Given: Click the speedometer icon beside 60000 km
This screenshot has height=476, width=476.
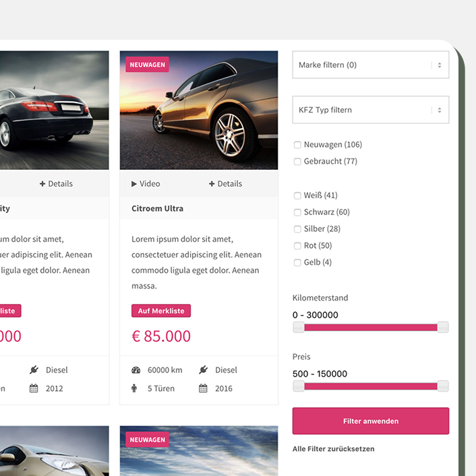Looking at the screenshot, I should (x=136, y=370).
